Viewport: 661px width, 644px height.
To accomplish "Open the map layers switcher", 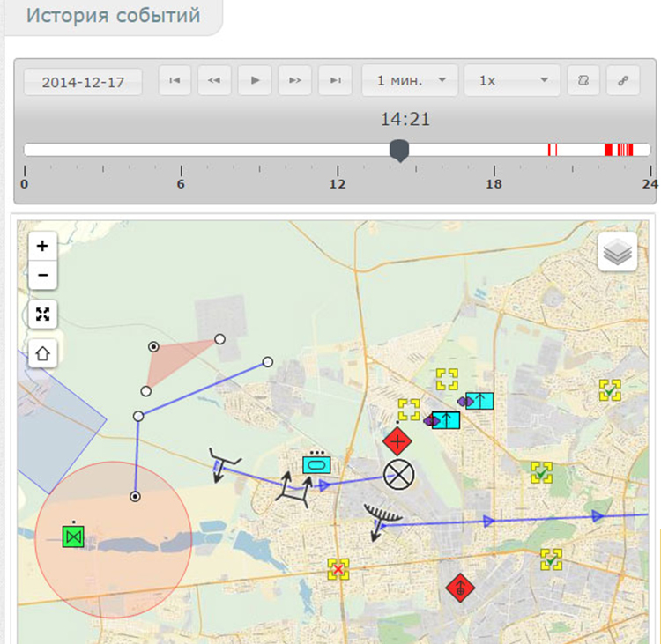I will [x=618, y=253].
